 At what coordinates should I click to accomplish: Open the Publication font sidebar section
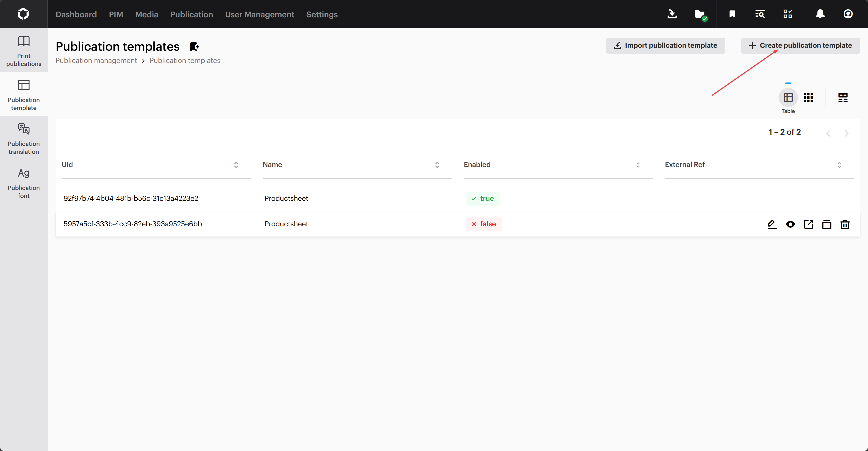point(24,183)
